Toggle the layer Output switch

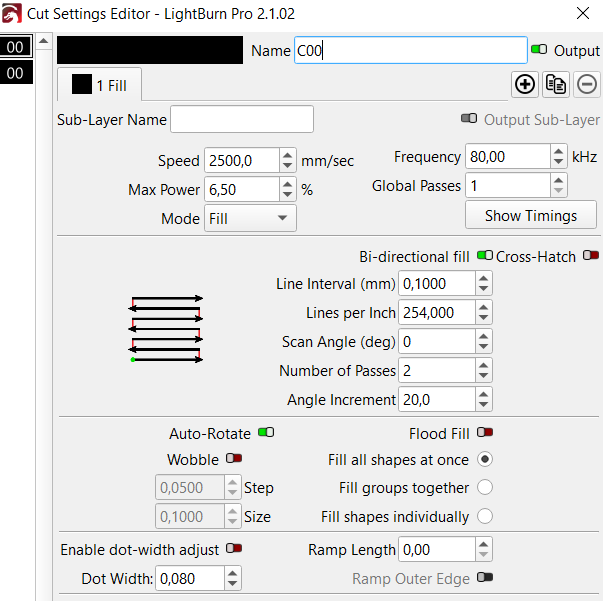(539, 50)
